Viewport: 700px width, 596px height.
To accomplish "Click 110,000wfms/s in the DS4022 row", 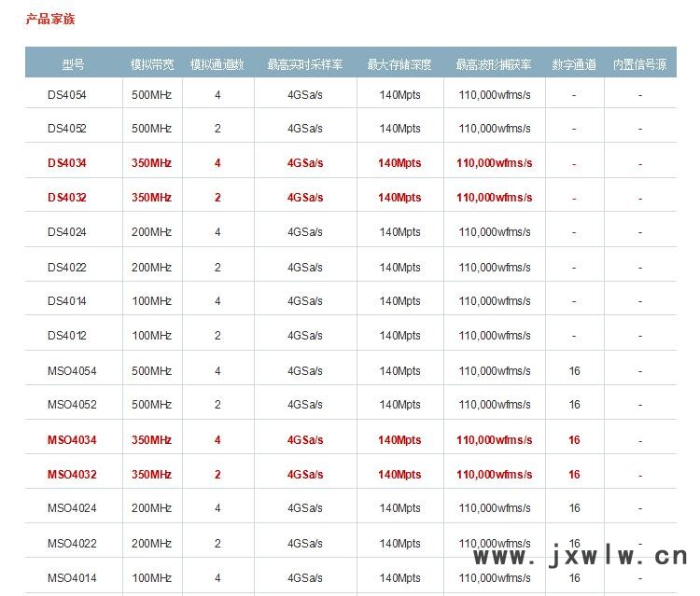I will click(x=494, y=267).
